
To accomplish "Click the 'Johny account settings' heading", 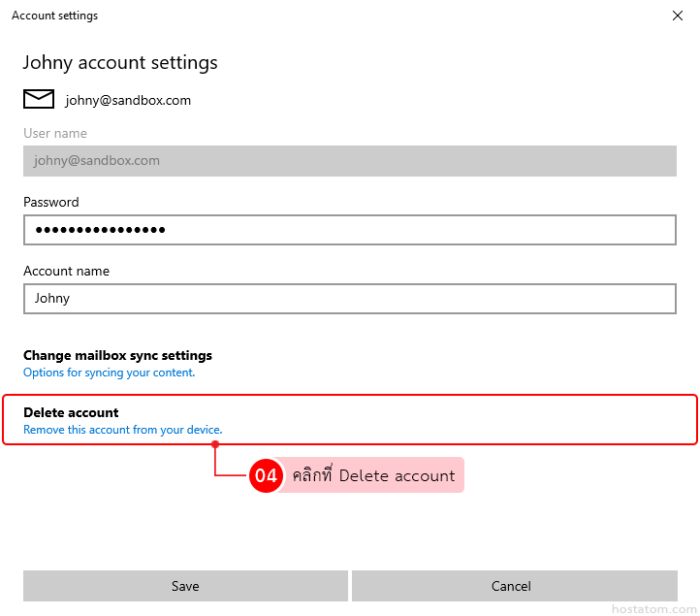I will 120,63.
